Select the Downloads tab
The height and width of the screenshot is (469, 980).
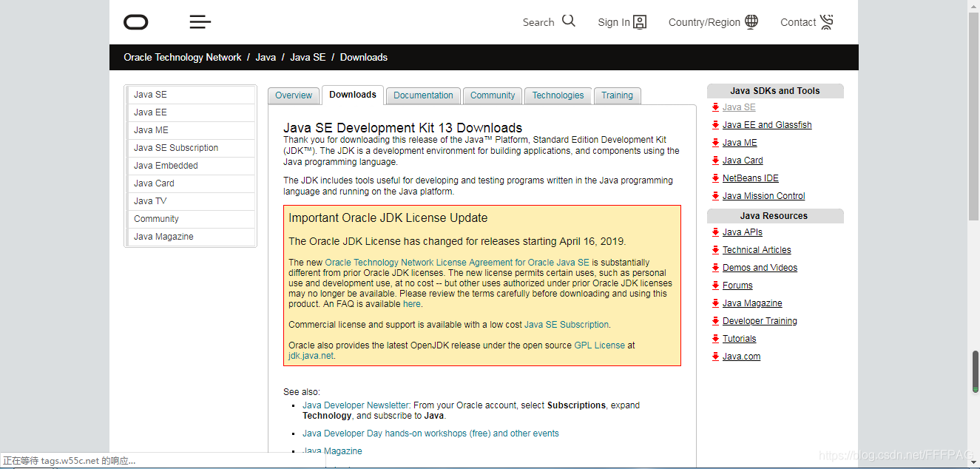[x=353, y=95]
